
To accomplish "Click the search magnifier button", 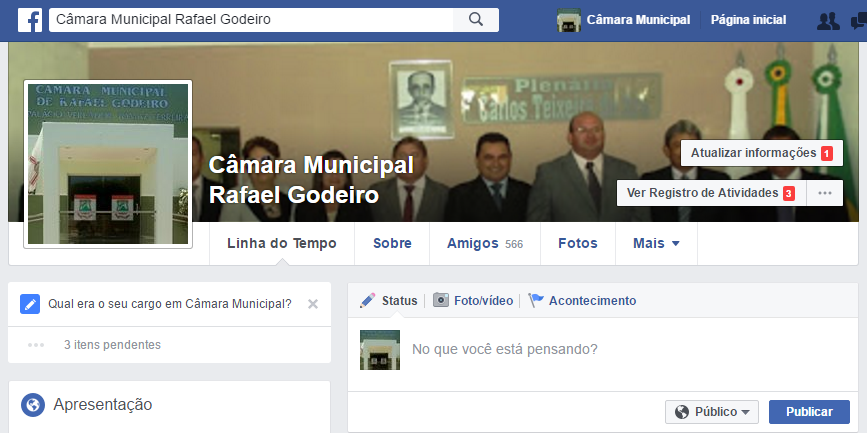I will pos(476,20).
